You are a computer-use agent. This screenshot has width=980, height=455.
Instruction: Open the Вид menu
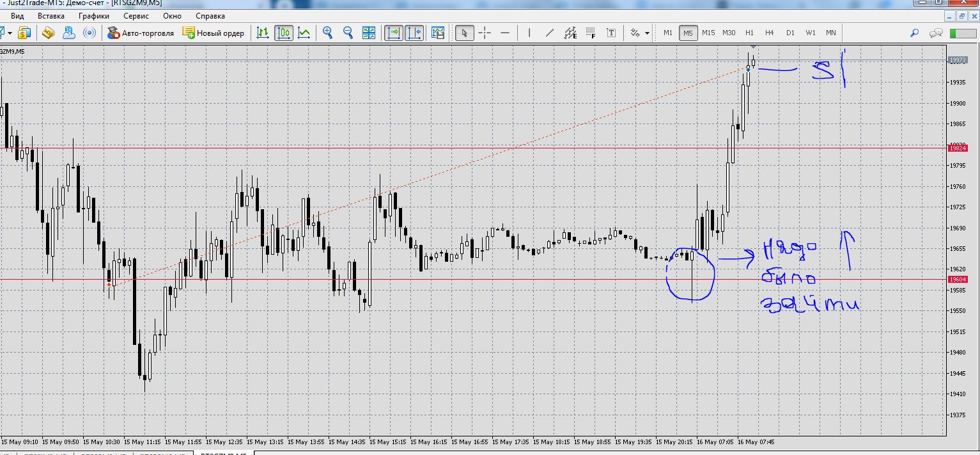(x=18, y=16)
